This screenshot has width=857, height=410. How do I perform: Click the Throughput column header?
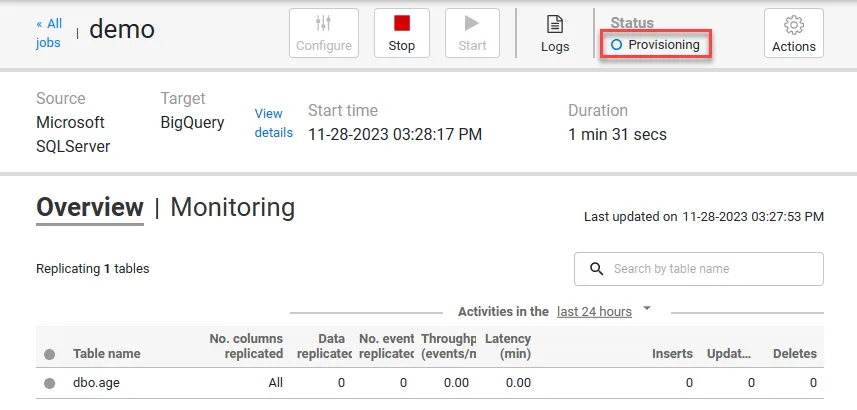449,346
